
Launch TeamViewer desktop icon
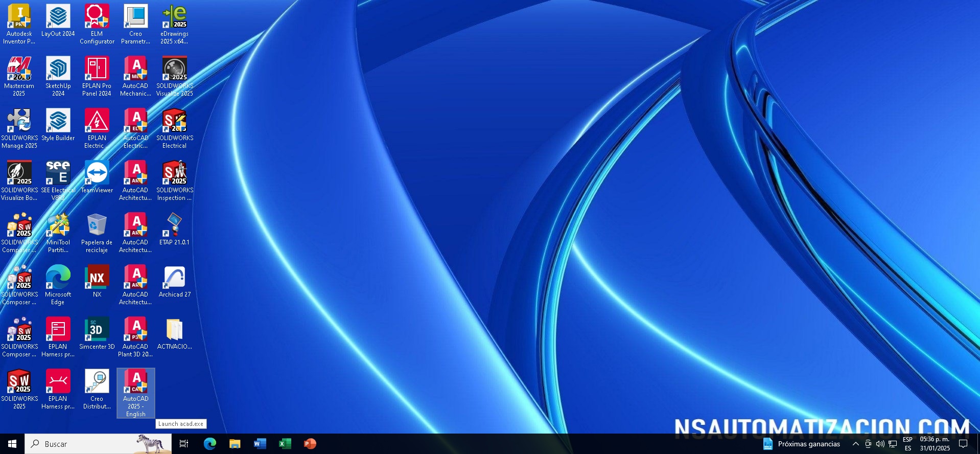(97, 177)
